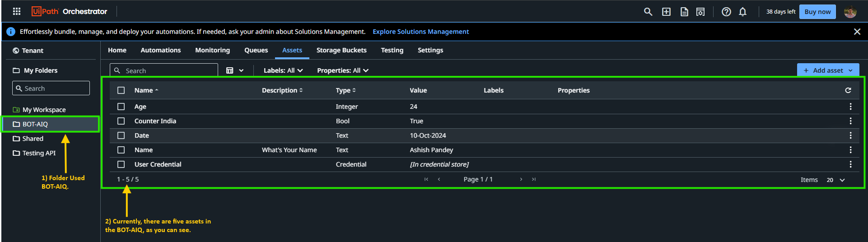Open the user profile avatar
The width and height of the screenshot is (868, 242).
point(850,12)
